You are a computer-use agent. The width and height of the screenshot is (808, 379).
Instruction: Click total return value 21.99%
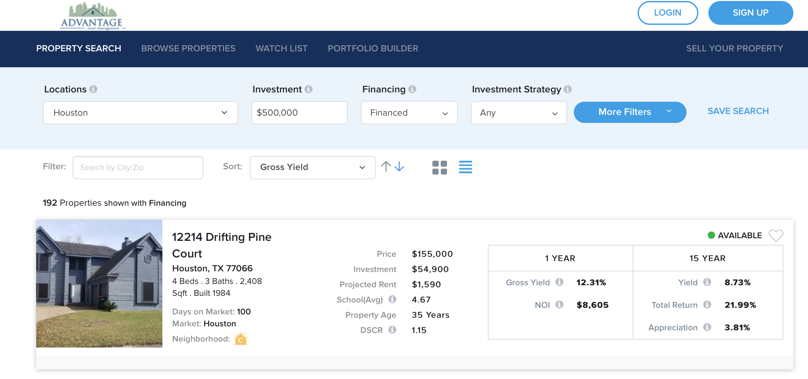(740, 305)
